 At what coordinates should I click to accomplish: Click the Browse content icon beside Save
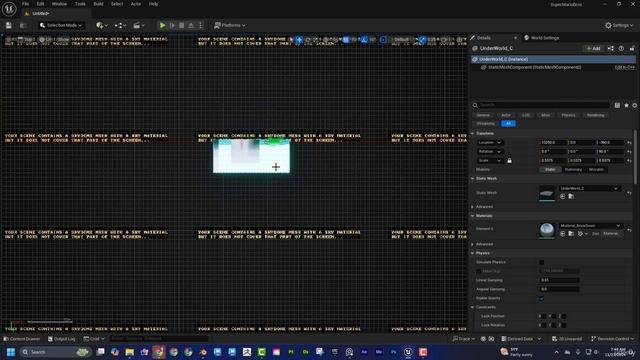point(22,25)
